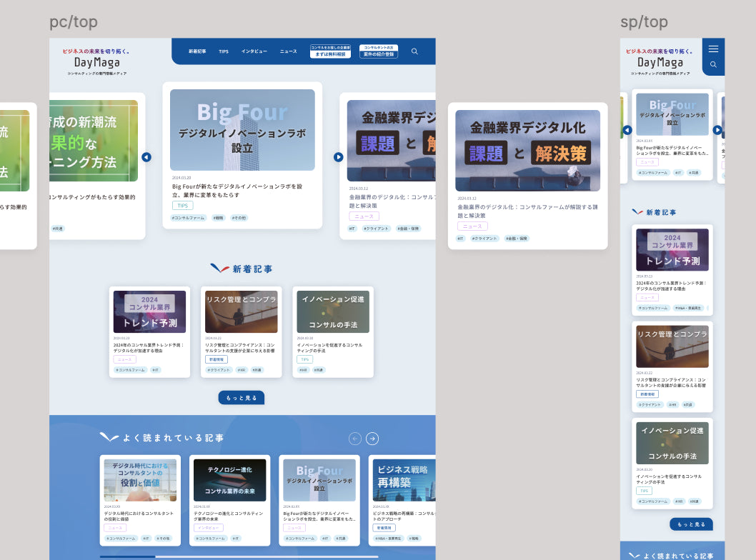Tap the right arrow on the mobile hero carousel
Image resolution: width=756 pixels, height=560 pixels.
(x=717, y=129)
